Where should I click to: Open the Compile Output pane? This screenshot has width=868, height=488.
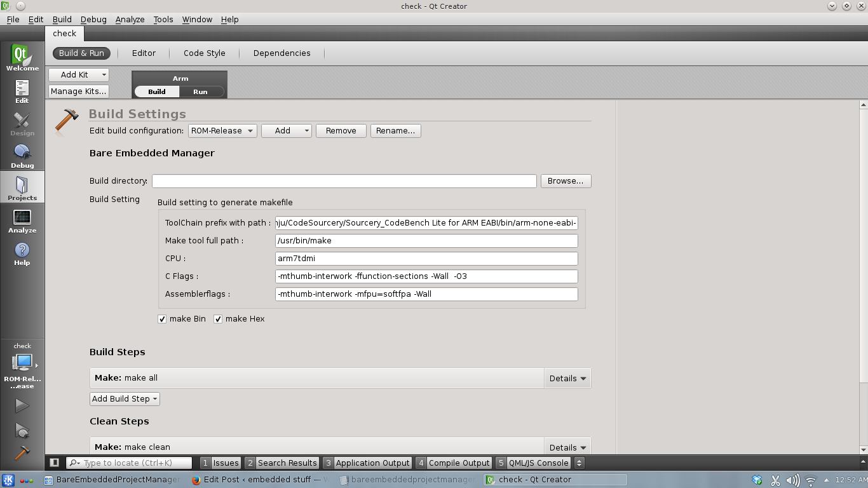point(453,463)
